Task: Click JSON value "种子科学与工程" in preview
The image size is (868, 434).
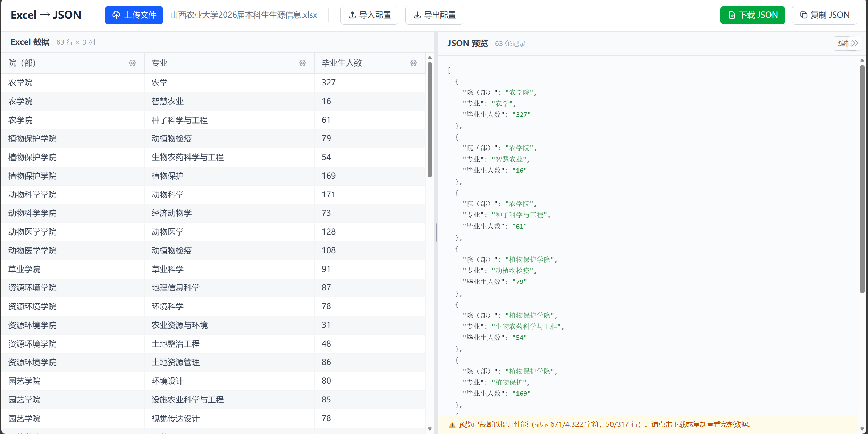Action: click(519, 215)
